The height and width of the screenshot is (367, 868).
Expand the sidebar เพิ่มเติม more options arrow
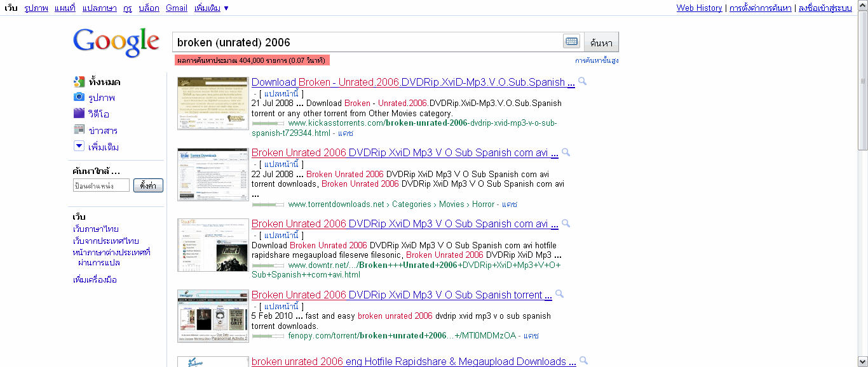pyautogui.click(x=79, y=147)
